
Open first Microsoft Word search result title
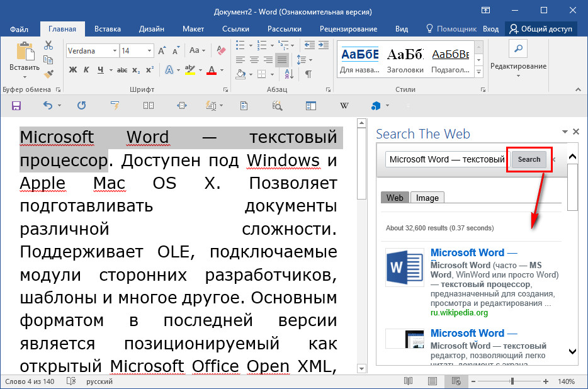click(473, 252)
